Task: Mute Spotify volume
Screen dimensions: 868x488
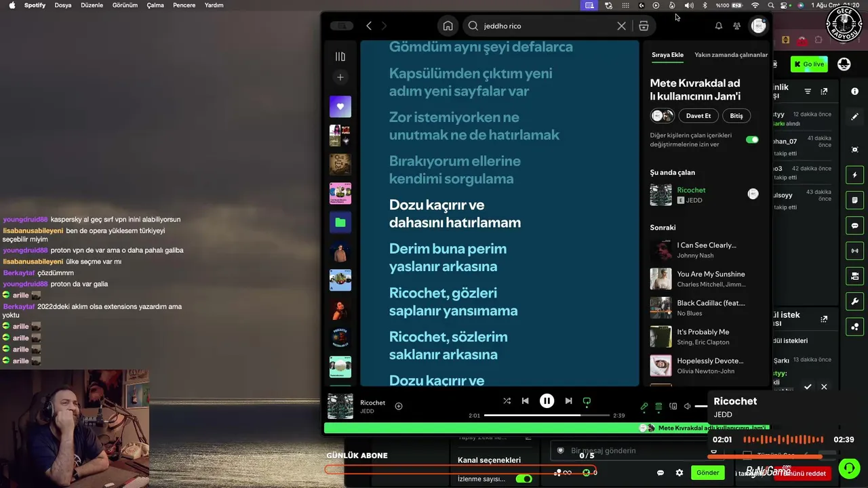Action: click(x=687, y=406)
